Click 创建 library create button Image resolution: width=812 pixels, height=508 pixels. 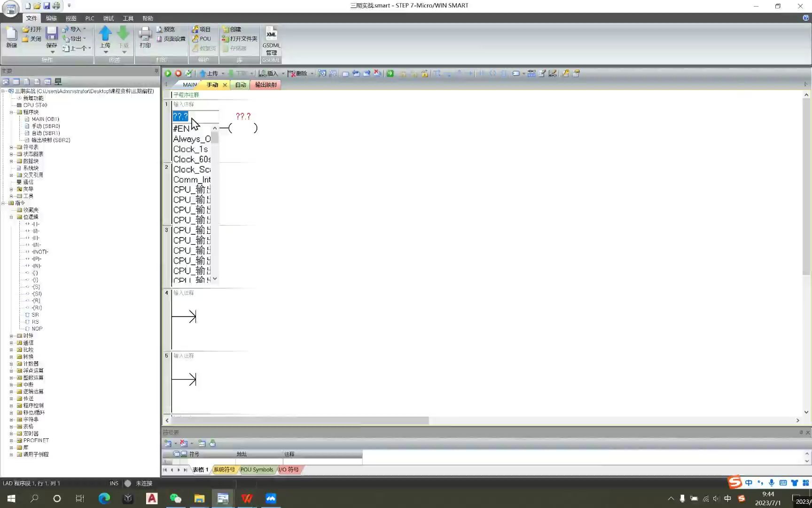click(x=232, y=29)
